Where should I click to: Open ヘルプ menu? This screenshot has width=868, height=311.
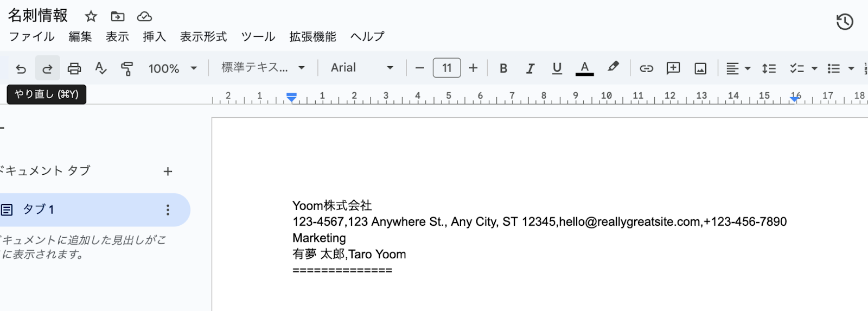tap(367, 37)
